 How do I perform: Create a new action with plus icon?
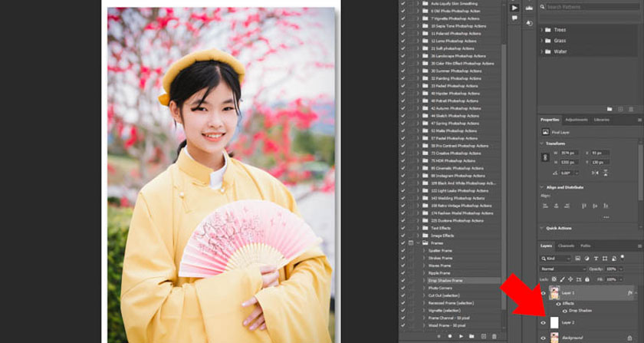484,336
